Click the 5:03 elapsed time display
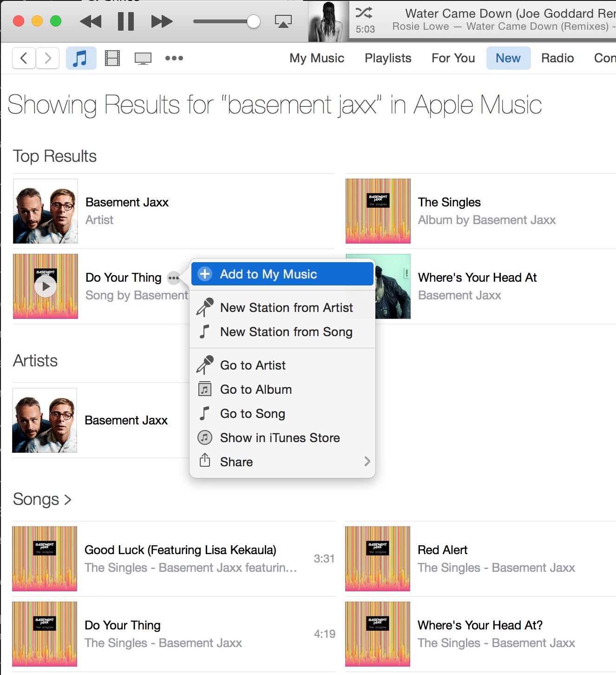Screen dimensions: 616x675 click(x=365, y=29)
